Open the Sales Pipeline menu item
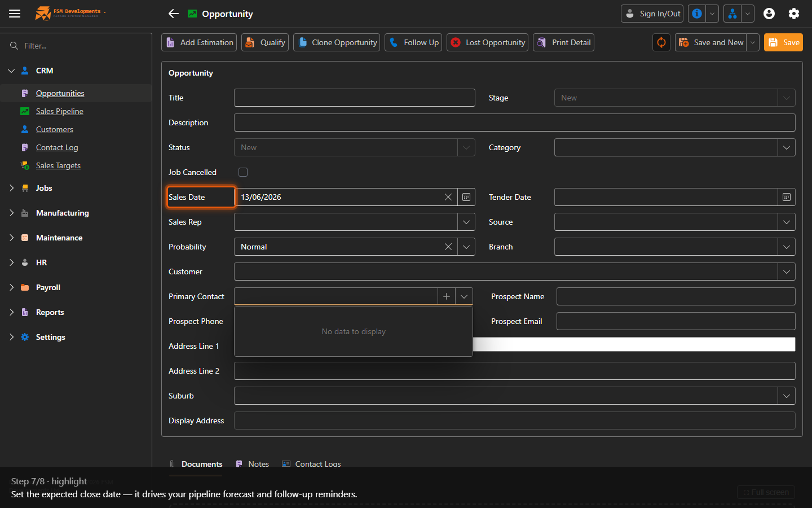Screen dimensions: 812x508 [x=59, y=111]
